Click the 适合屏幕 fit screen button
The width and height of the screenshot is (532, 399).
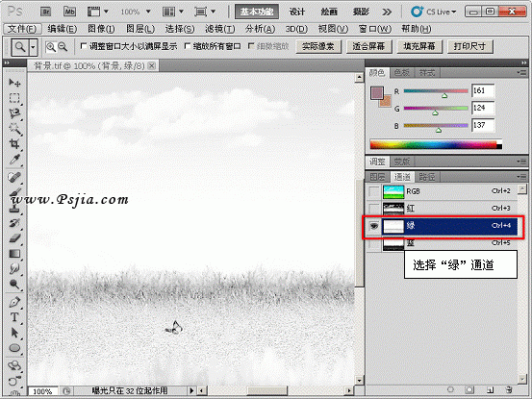(368, 46)
